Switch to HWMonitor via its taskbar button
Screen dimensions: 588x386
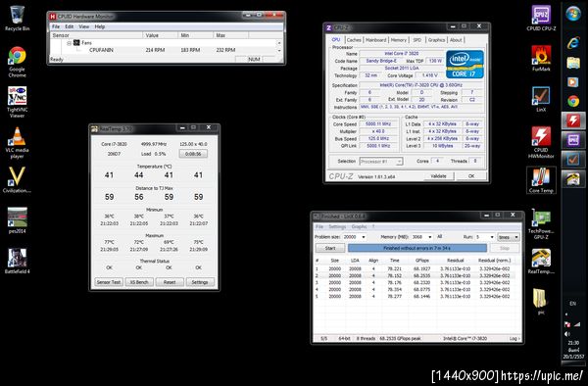[x=573, y=121]
